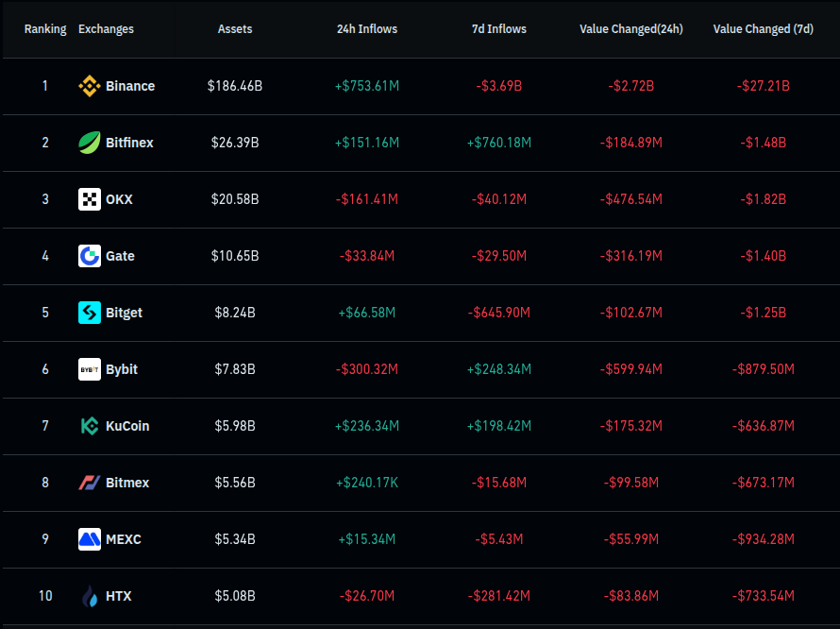Click the MEXC blue logo icon
Image resolution: width=840 pixels, height=629 pixels.
pyautogui.click(x=90, y=539)
